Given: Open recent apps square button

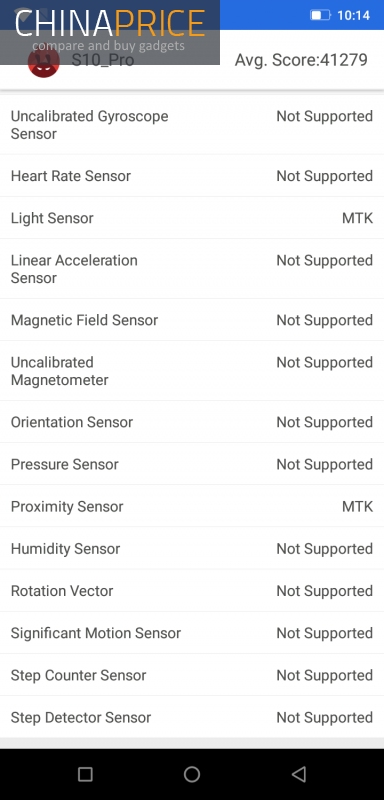Looking at the screenshot, I should 85,774.
